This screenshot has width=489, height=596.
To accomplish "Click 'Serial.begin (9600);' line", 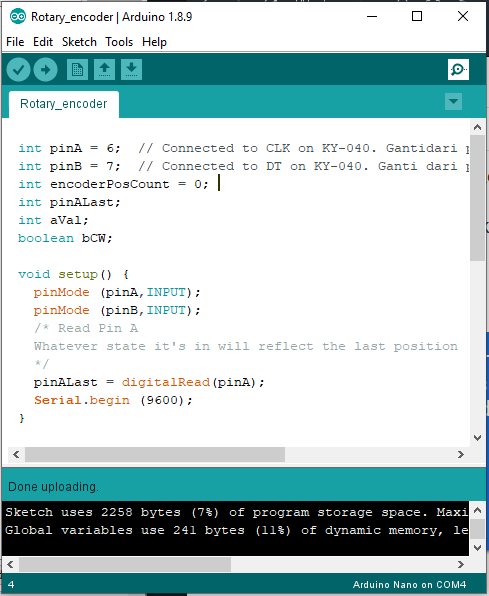I will (x=113, y=400).
